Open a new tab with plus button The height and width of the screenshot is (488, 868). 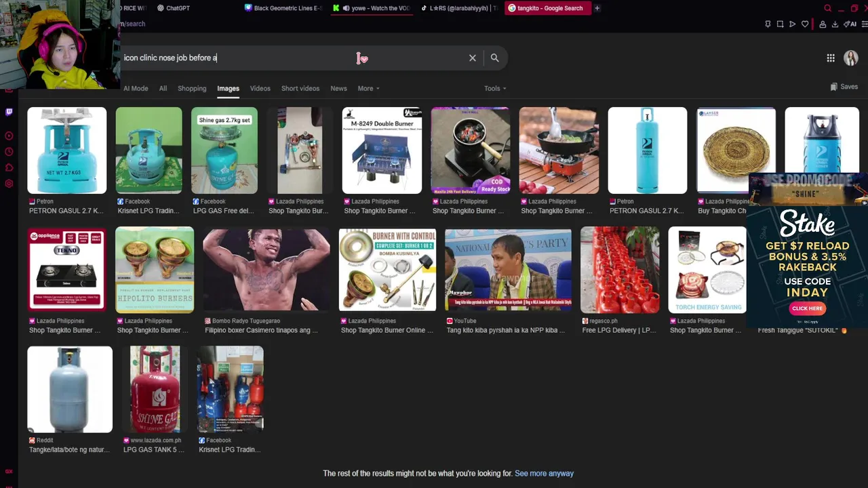(x=597, y=8)
